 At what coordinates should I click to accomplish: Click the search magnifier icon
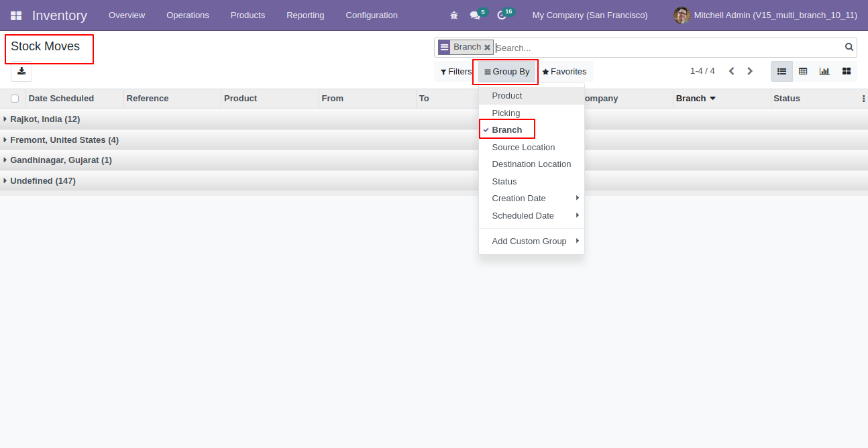click(849, 47)
